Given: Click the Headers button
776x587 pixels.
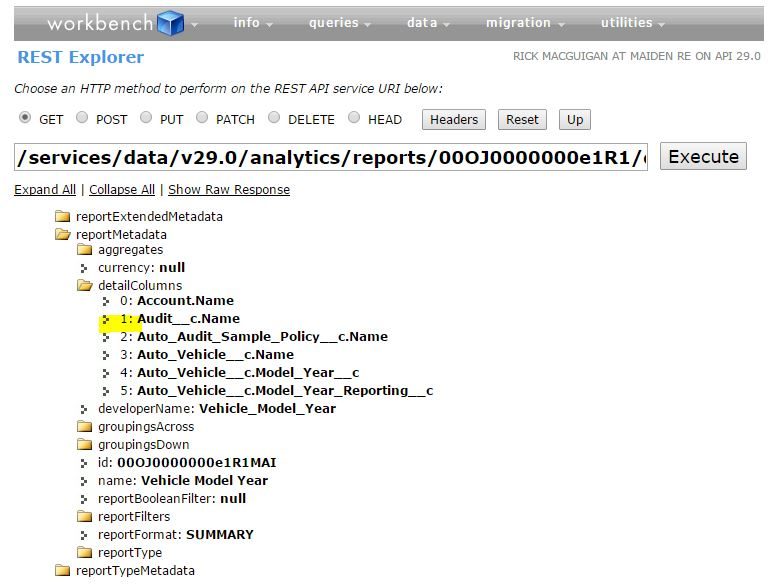Looking at the screenshot, I should 454,120.
